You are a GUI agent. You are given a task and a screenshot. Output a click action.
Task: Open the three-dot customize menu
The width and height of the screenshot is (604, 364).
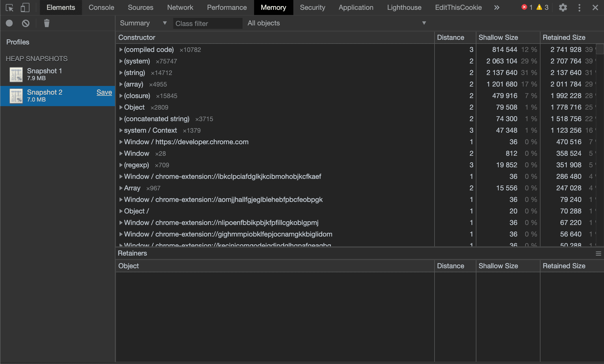[579, 7]
